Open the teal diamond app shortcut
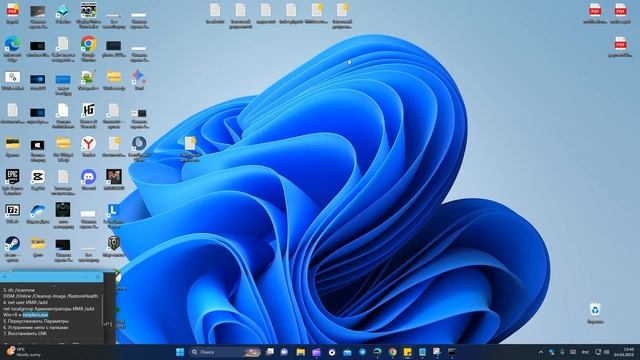This screenshot has width=640, height=360. click(63, 11)
